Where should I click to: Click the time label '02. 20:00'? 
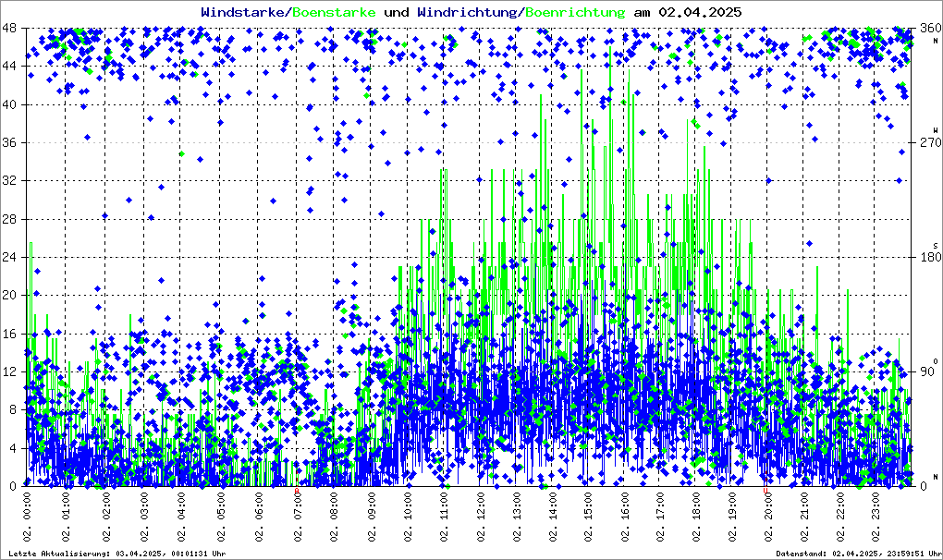tap(770, 517)
